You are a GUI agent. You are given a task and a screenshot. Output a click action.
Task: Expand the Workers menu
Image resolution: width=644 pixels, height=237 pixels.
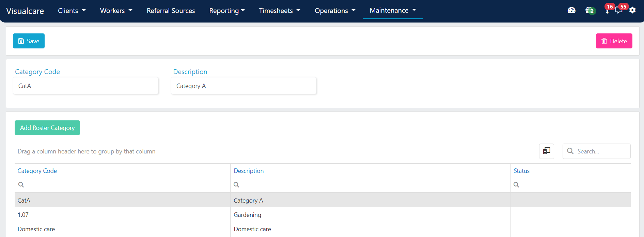tap(116, 11)
